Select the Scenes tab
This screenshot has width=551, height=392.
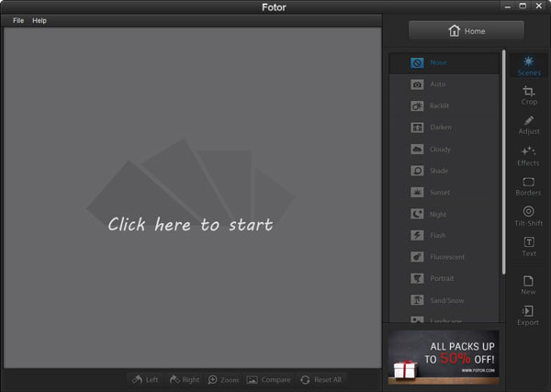pos(528,65)
